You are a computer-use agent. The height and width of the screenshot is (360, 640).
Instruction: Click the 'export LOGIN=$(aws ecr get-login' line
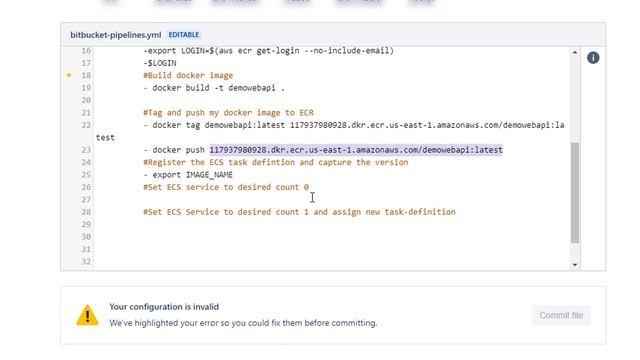point(269,51)
